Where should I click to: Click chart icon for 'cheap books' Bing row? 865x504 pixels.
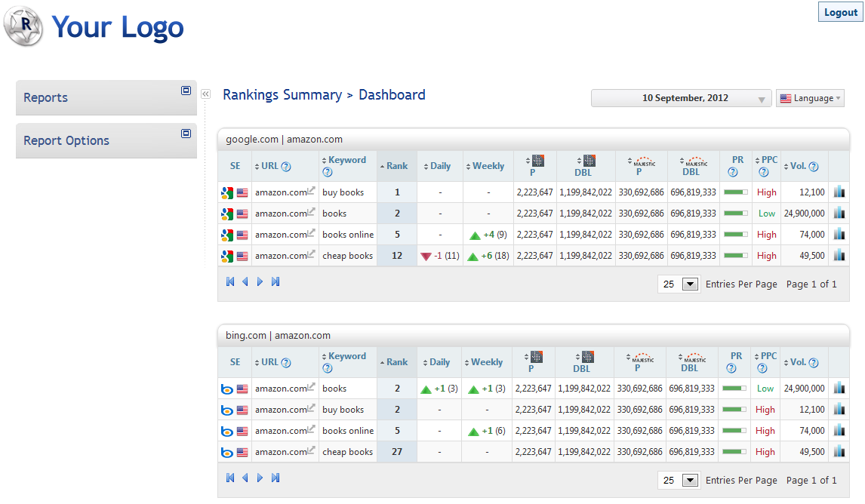point(839,452)
